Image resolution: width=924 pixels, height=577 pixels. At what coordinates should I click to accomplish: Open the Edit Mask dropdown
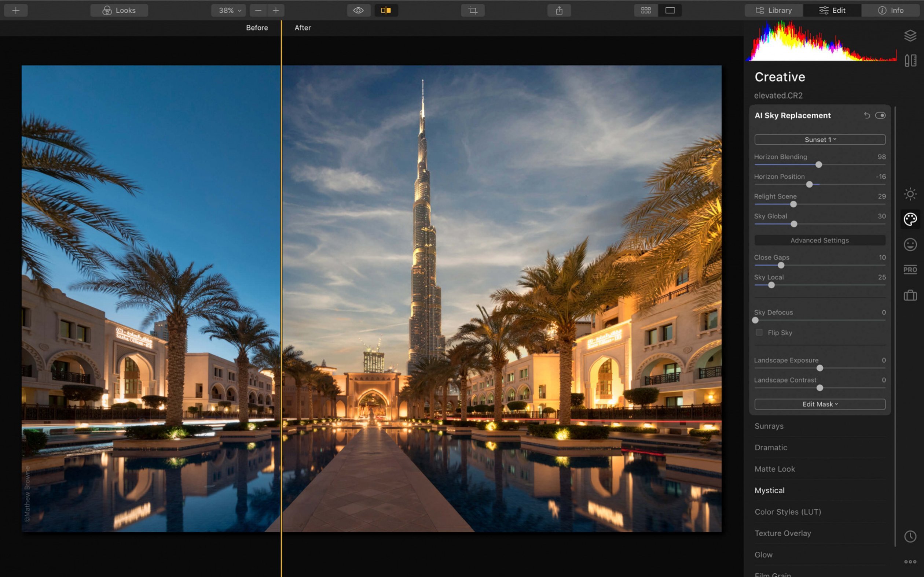click(819, 404)
